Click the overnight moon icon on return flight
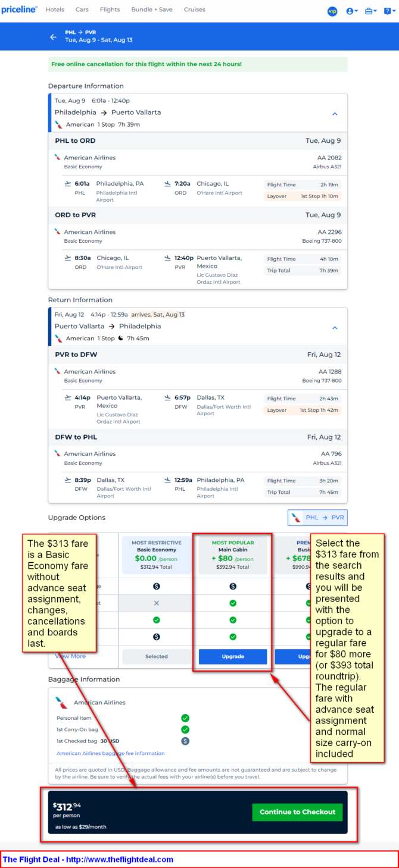 (120, 338)
